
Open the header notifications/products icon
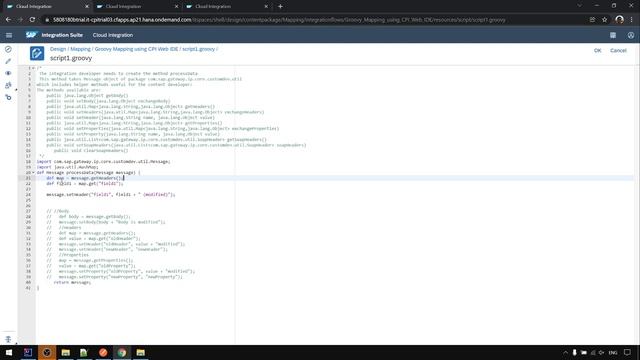click(x=613, y=36)
